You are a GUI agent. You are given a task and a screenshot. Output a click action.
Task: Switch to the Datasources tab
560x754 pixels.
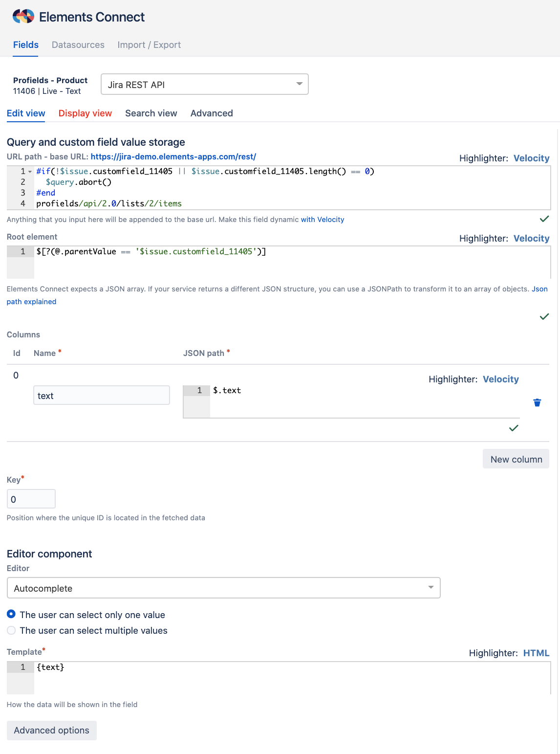(x=78, y=45)
